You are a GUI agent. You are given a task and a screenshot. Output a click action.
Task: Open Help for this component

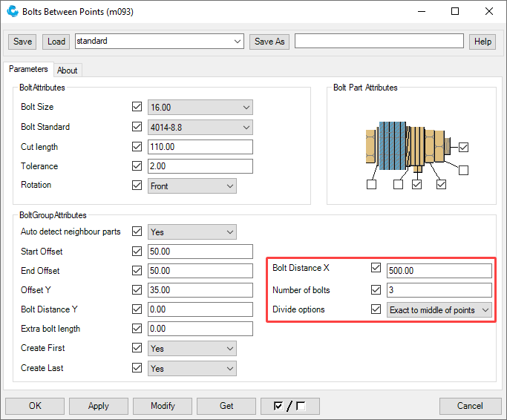click(x=483, y=42)
